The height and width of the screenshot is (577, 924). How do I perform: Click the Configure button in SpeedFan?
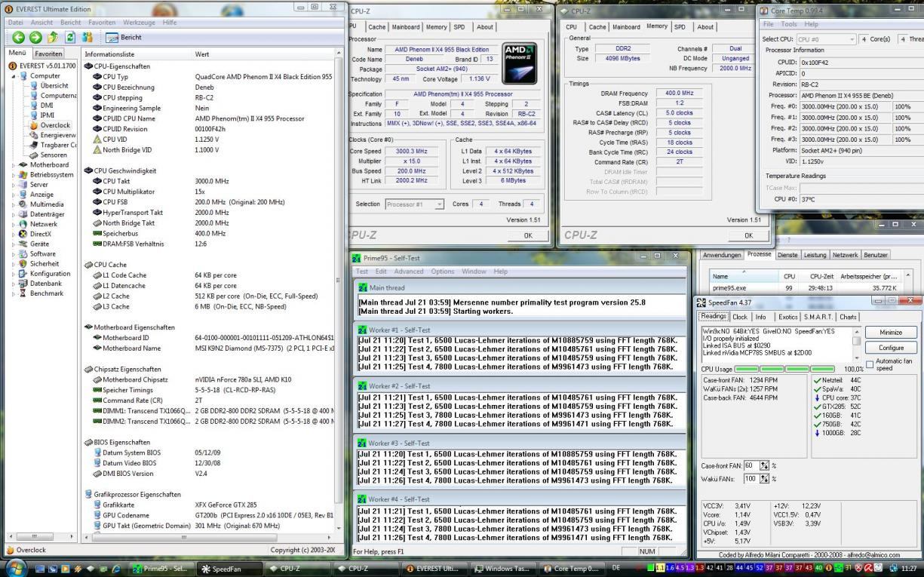point(891,348)
